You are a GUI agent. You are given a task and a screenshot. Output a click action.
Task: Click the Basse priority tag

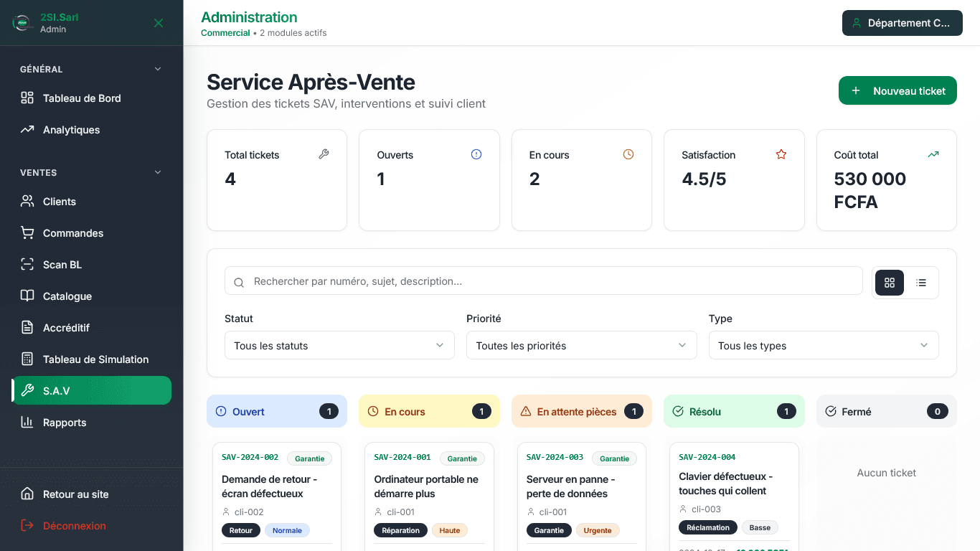point(760,527)
